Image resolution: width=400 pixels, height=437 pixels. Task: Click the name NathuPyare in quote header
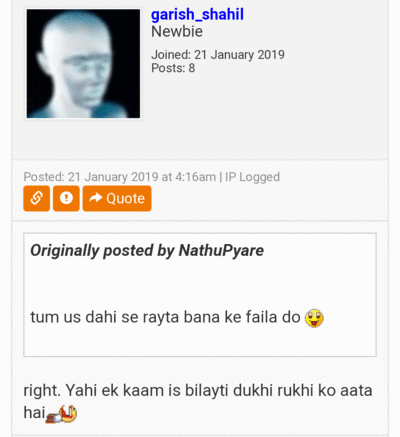pyautogui.click(x=221, y=251)
